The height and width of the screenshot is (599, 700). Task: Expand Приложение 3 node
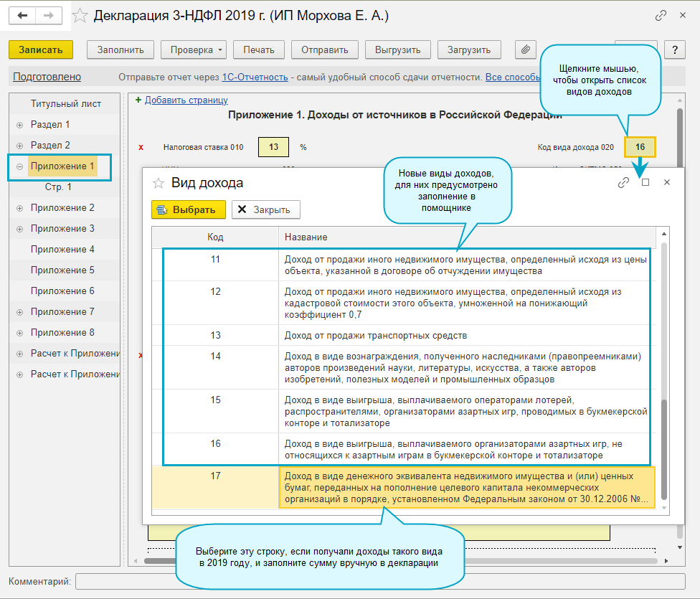pyautogui.click(x=19, y=229)
